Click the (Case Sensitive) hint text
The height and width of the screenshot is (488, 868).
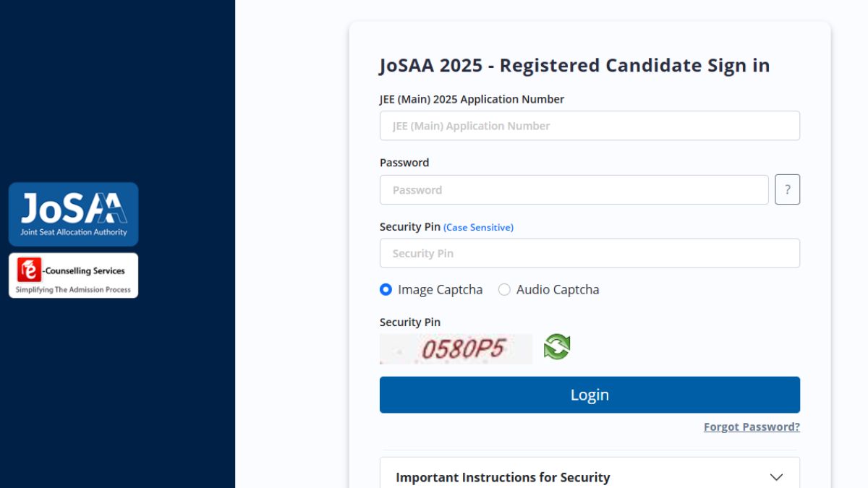(478, 228)
